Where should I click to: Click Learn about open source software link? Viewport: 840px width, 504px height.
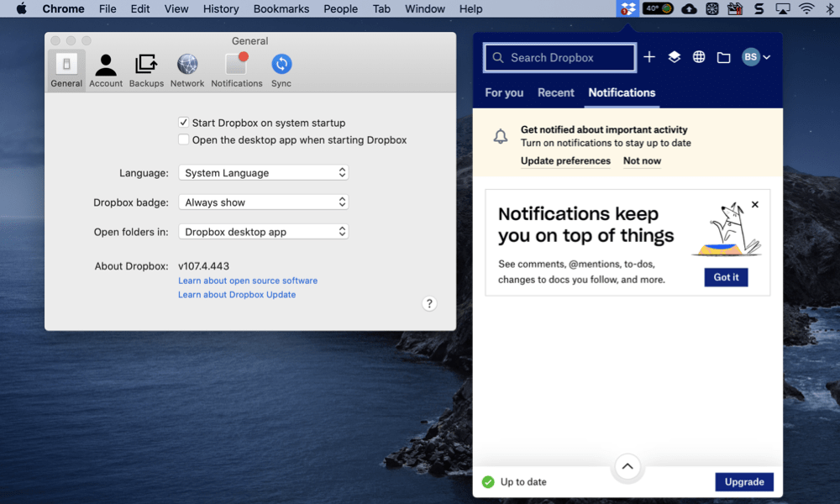tap(248, 281)
